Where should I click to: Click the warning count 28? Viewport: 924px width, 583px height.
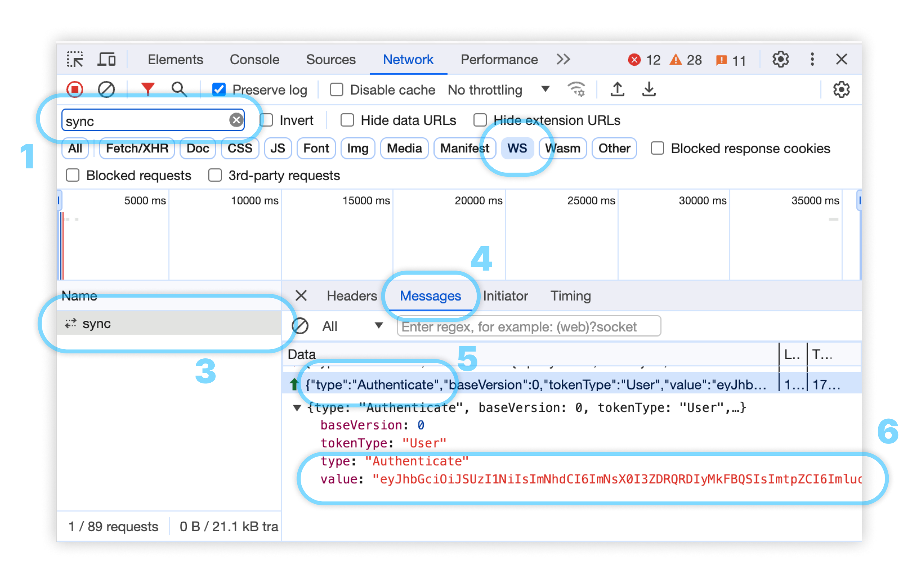click(x=685, y=60)
